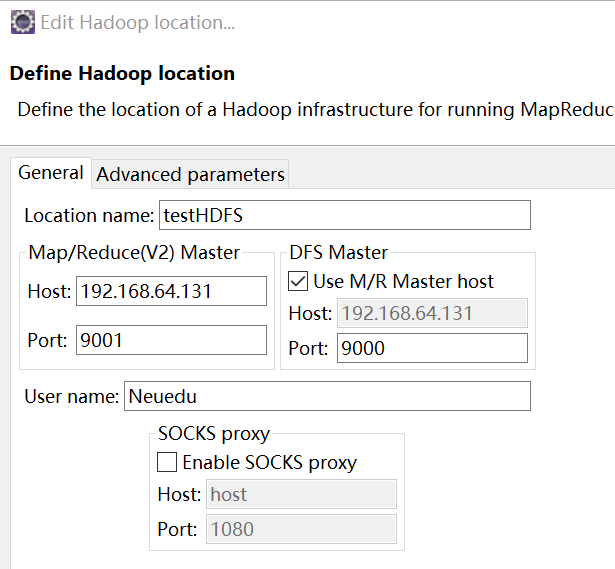Click the User name field containing Neuedu
615x569 pixels.
(326, 396)
